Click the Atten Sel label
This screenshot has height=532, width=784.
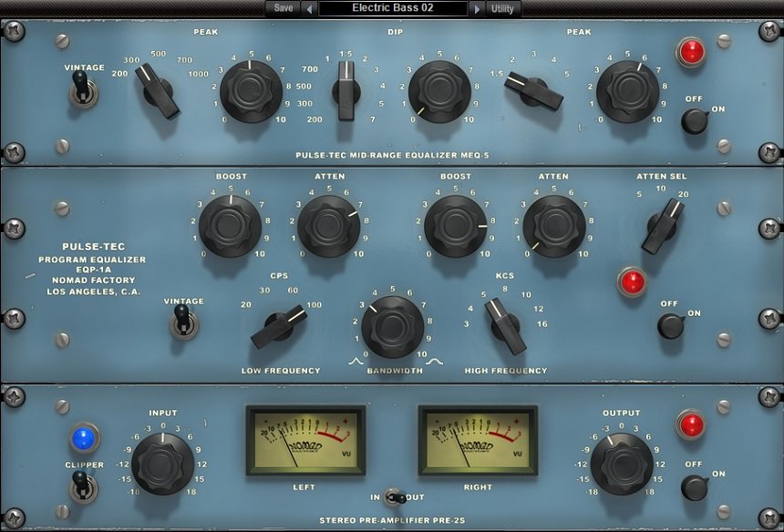click(662, 177)
